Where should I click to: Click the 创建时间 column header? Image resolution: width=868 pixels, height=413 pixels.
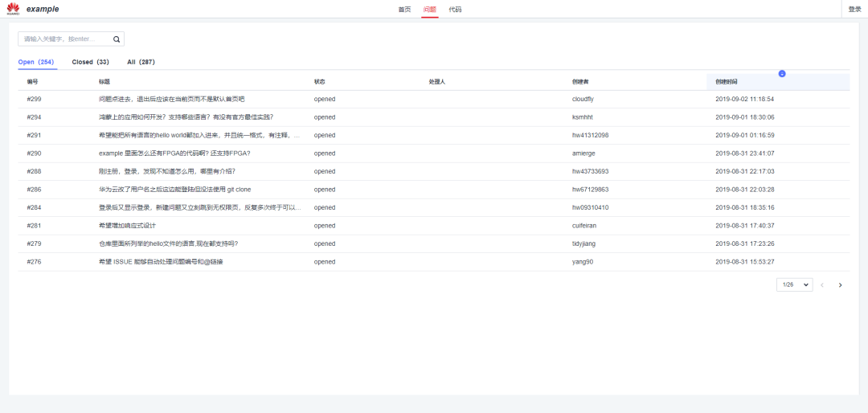click(x=727, y=82)
